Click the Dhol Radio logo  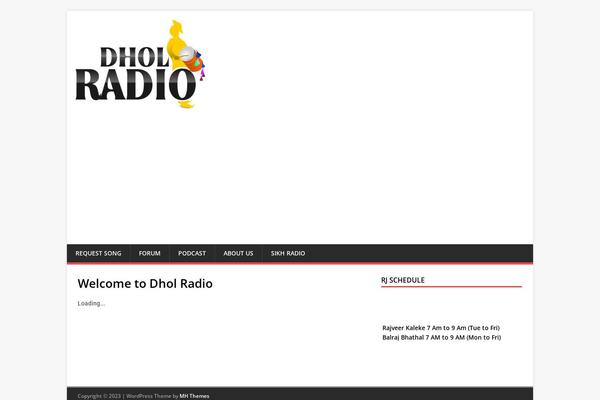click(x=141, y=64)
